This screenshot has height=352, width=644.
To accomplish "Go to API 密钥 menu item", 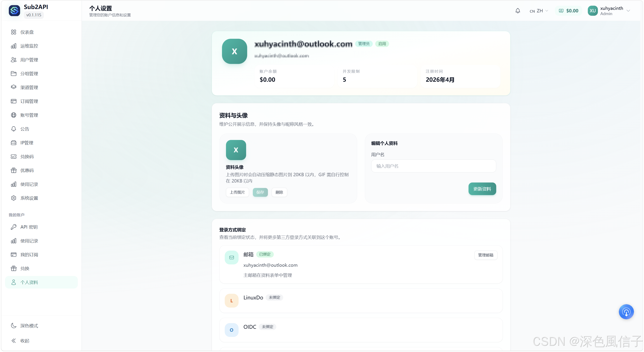I will (x=29, y=227).
